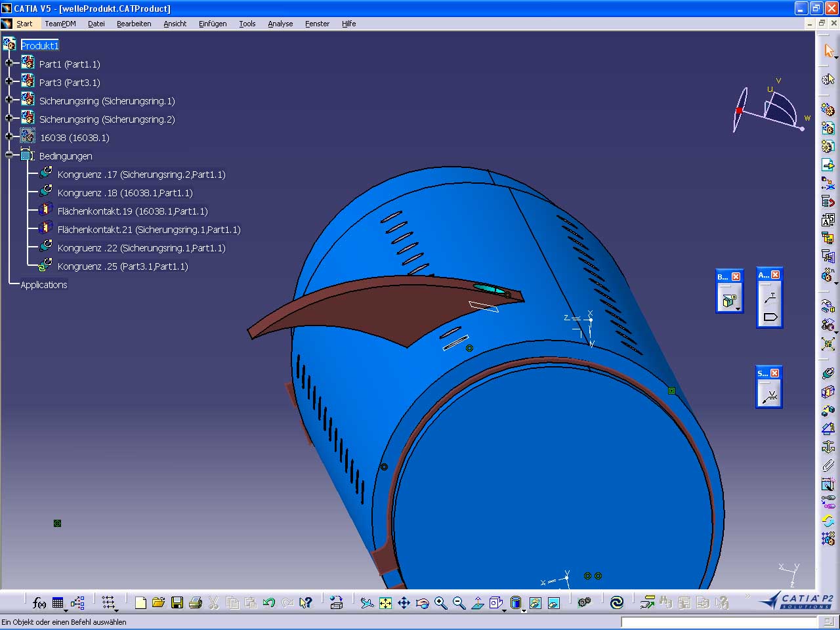840x630 pixels.
Task: Click the Fit All In view icon
Action: pos(385,602)
